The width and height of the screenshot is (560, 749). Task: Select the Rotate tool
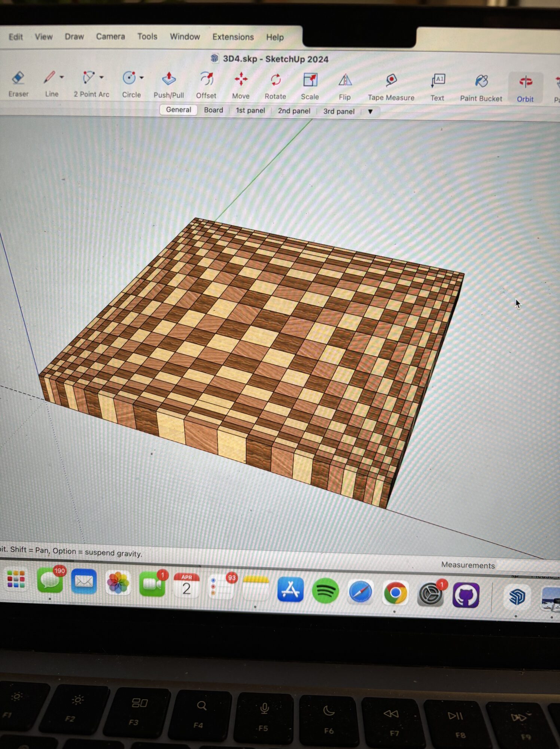(276, 80)
